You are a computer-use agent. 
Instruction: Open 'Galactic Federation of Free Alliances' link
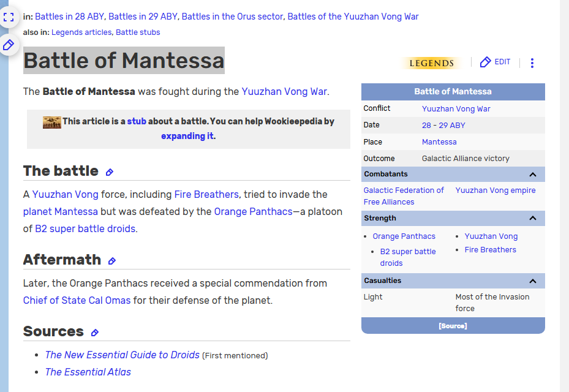pyautogui.click(x=404, y=196)
